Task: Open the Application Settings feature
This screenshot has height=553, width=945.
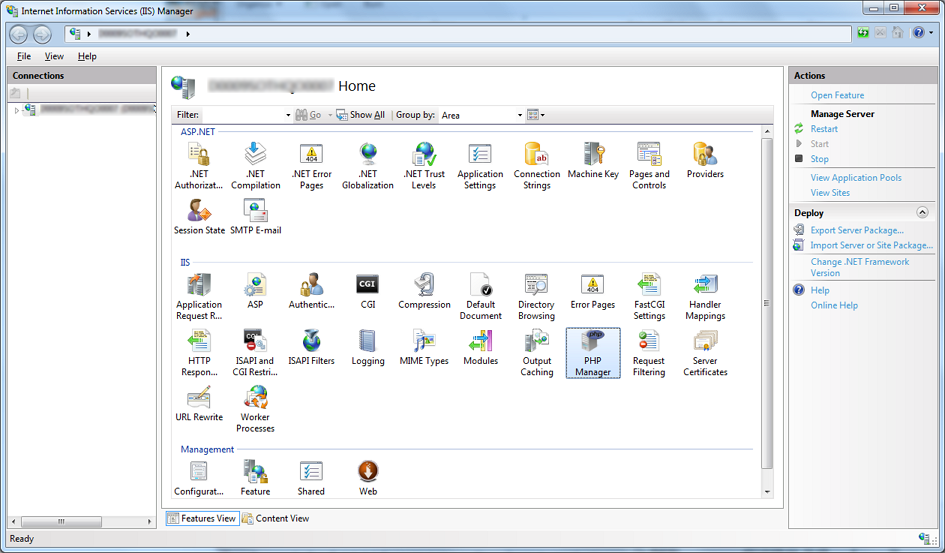Action: pos(480,166)
